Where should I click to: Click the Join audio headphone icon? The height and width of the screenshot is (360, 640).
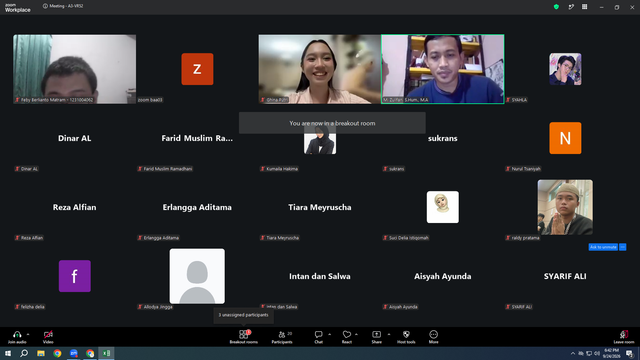[17, 334]
